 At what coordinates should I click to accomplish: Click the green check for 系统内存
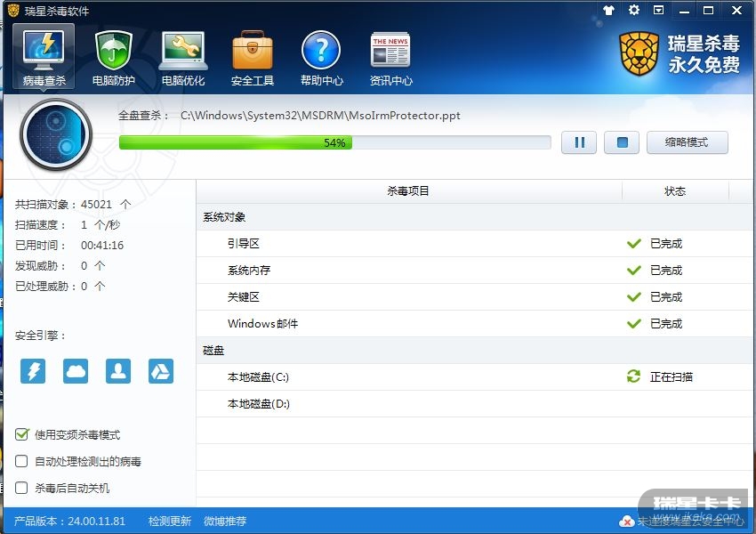[x=634, y=271]
